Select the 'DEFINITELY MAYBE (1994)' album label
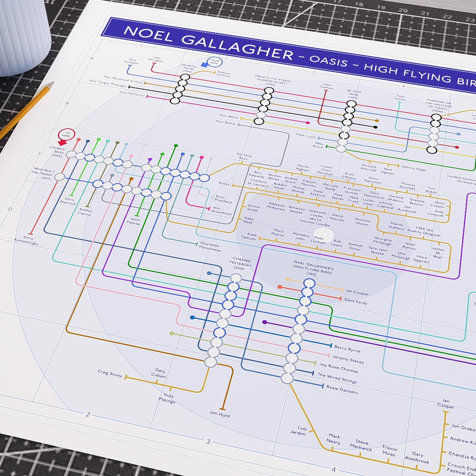476x476 pixels. pyautogui.click(x=190, y=69)
